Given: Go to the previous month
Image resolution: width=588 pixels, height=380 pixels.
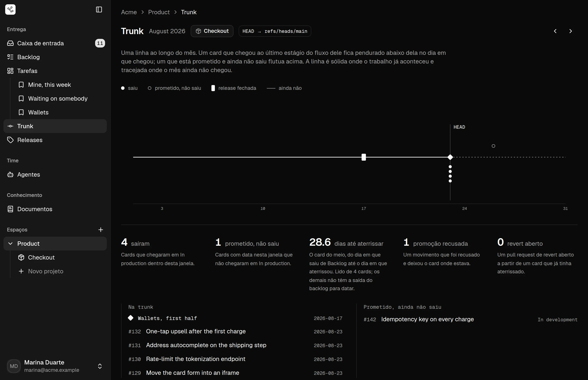Looking at the screenshot, I should click(555, 31).
